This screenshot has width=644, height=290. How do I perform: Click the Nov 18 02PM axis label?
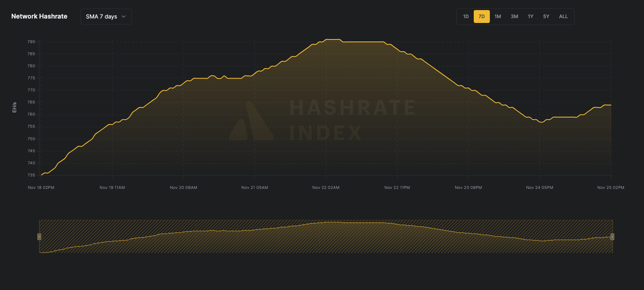pos(41,188)
